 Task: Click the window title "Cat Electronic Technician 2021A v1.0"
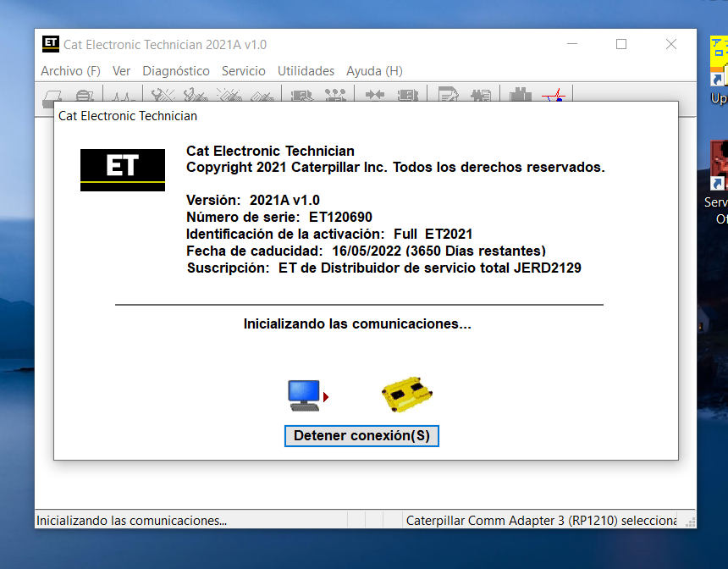(165, 45)
